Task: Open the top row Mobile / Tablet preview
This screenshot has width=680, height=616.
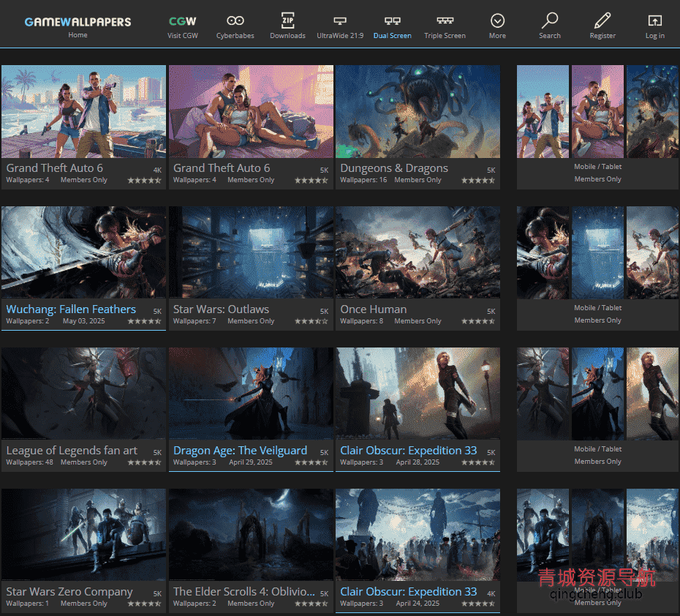Action: coord(597,111)
